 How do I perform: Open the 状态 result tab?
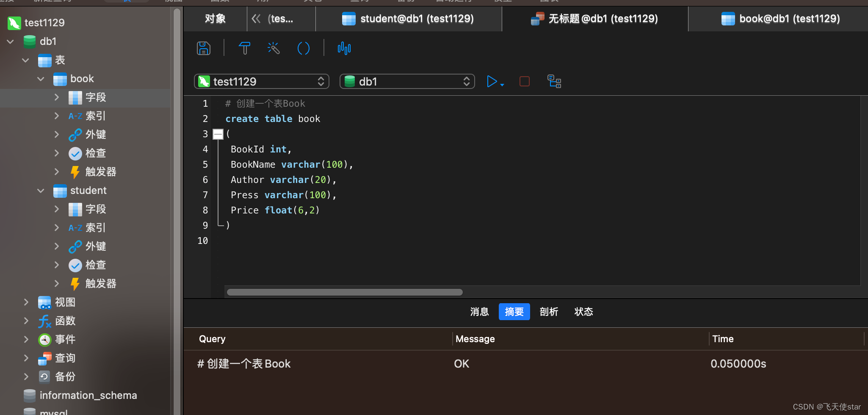(584, 312)
